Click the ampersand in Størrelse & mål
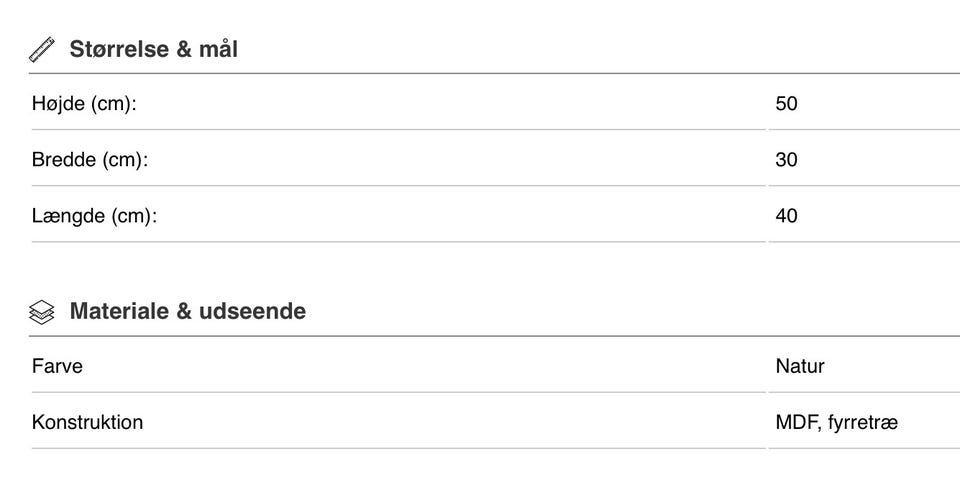 (x=183, y=49)
